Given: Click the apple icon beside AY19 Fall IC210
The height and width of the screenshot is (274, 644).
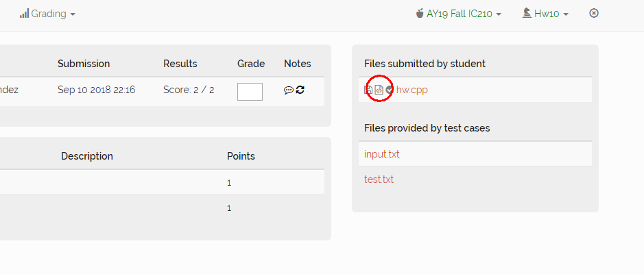Looking at the screenshot, I should tap(420, 14).
